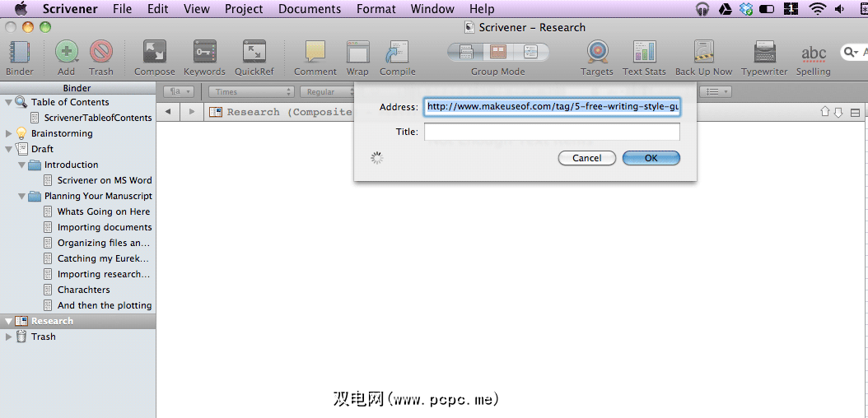Click the down arrow in editor header
868x418 pixels.
pos(840,112)
